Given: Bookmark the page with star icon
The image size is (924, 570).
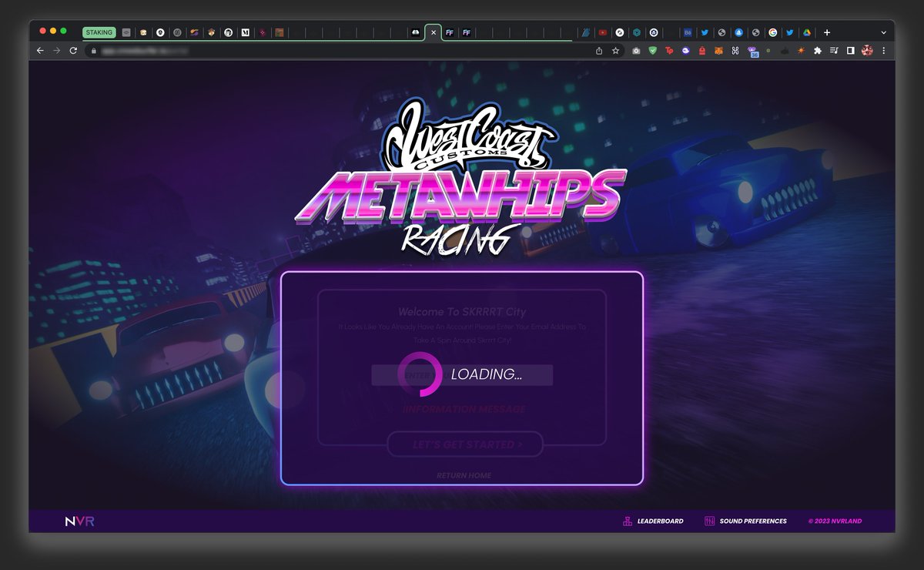Looking at the screenshot, I should click(615, 50).
